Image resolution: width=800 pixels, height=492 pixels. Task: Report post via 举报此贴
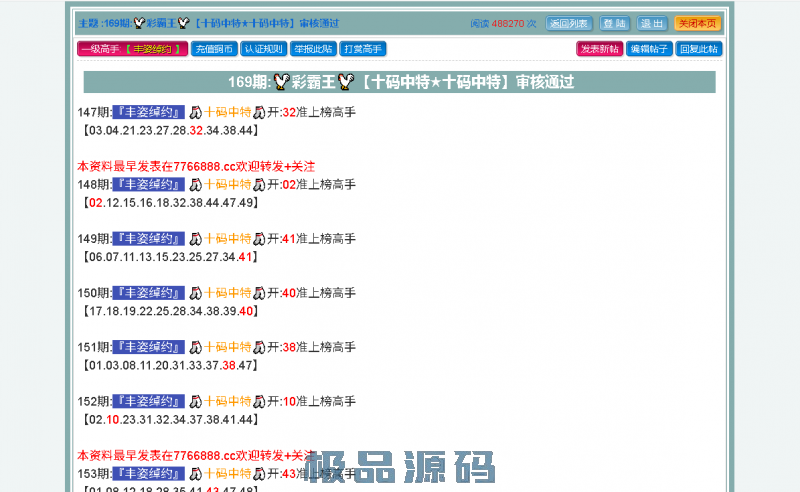click(313, 49)
